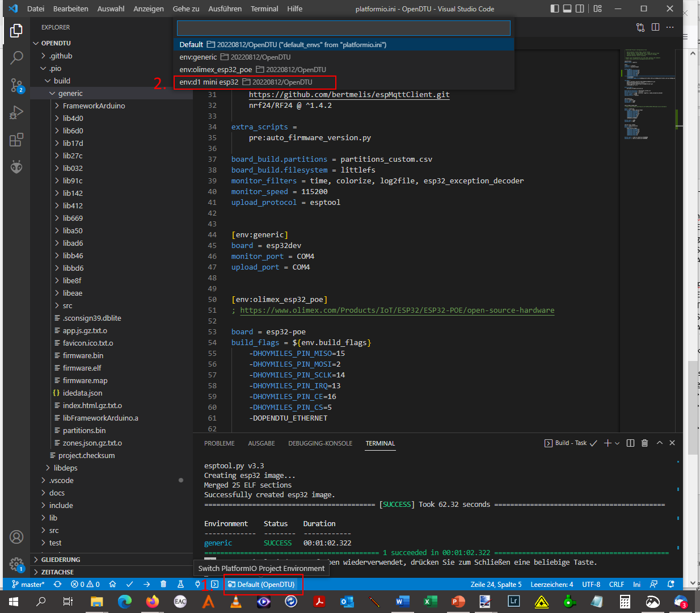Open Customize Layout button in title bar
The width and height of the screenshot is (700, 613).
(x=597, y=9)
